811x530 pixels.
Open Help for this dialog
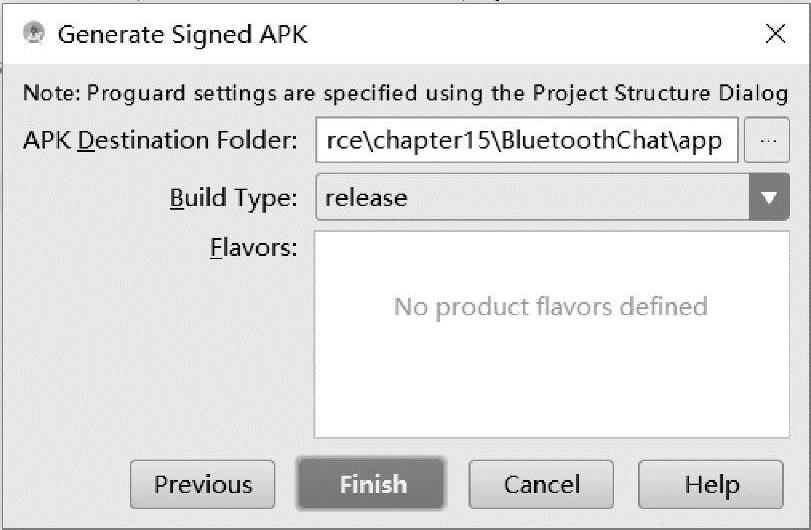[x=711, y=485]
